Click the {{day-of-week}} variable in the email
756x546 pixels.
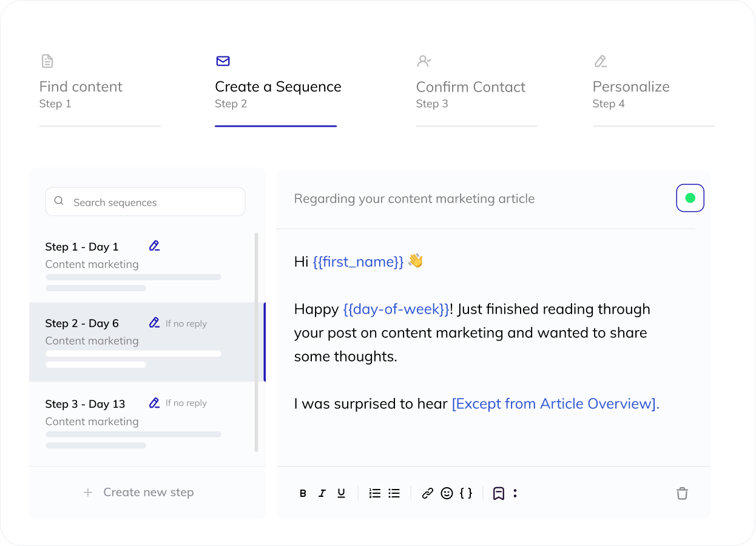(x=396, y=309)
